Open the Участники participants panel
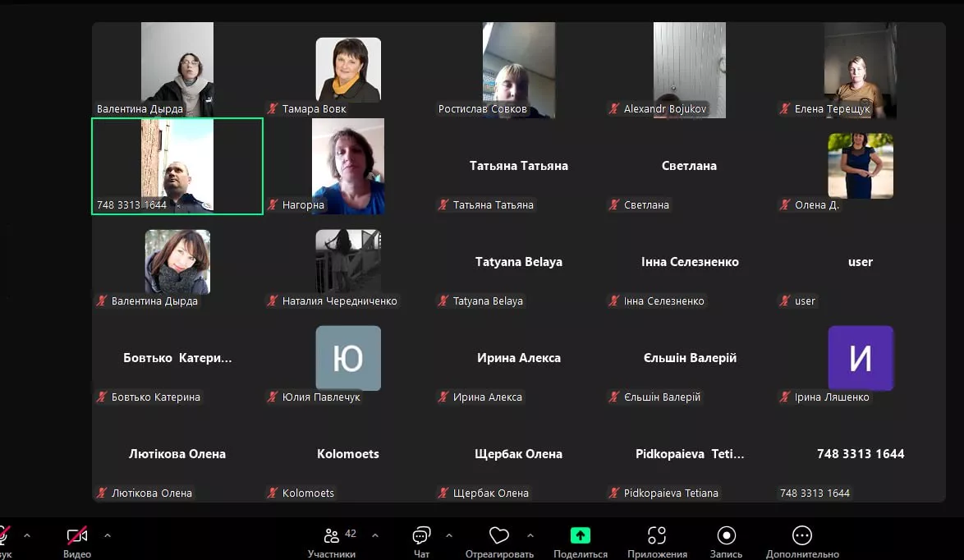The height and width of the screenshot is (560, 964). (333, 536)
